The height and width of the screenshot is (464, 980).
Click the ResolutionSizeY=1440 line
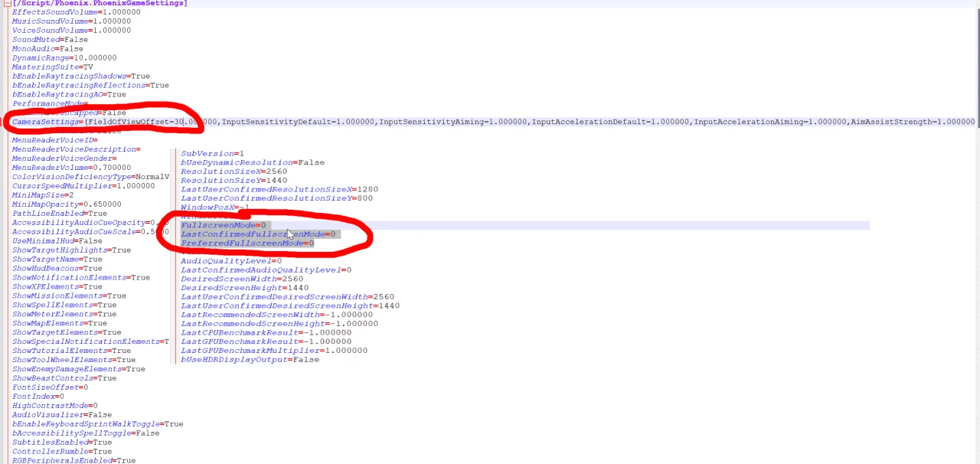click(234, 181)
